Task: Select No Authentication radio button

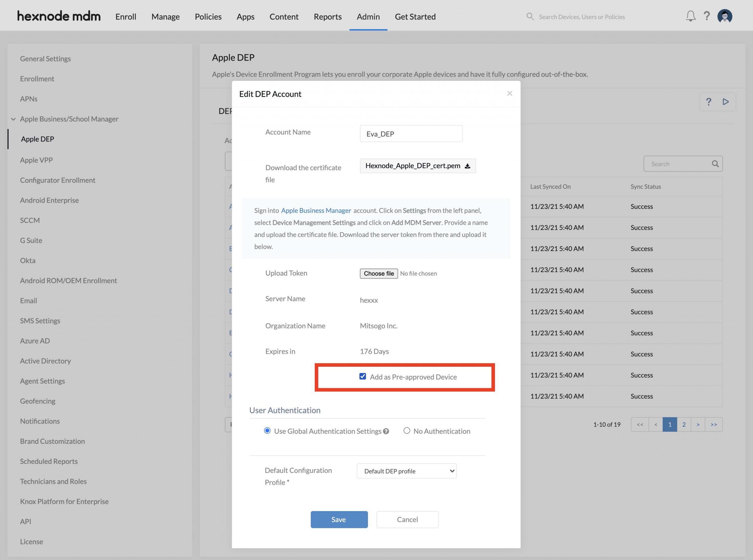Action: tap(407, 431)
